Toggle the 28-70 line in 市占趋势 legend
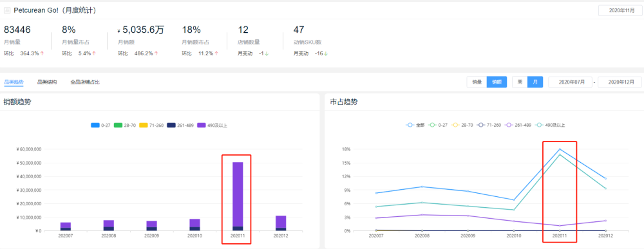Image resolution: width=644 pixels, height=249 pixels. (x=462, y=125)
